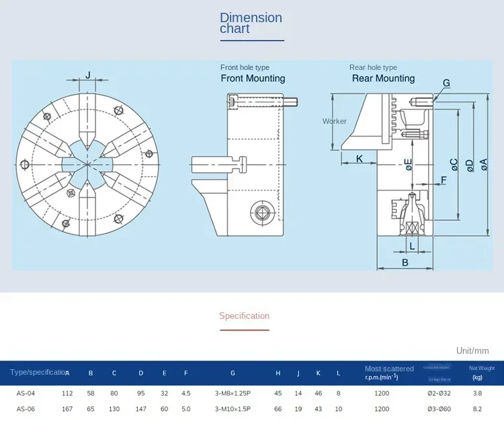504x448 pixels.
Task: Click the B dimension label below rear view
Action: tap(405, 262)
